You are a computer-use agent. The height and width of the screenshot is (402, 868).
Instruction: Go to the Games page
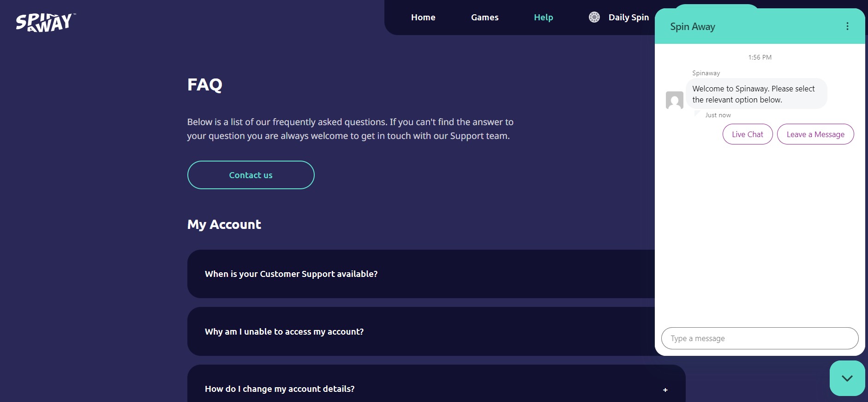coord(485,18)
